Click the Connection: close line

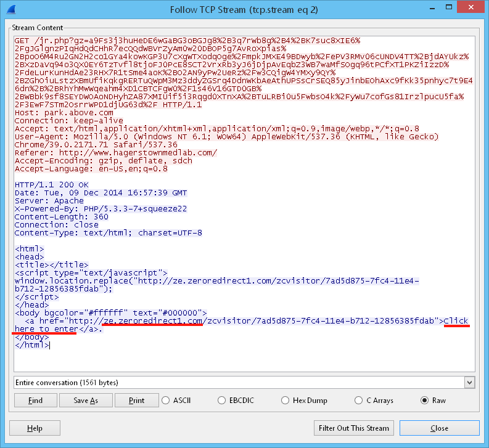(57, 225)
